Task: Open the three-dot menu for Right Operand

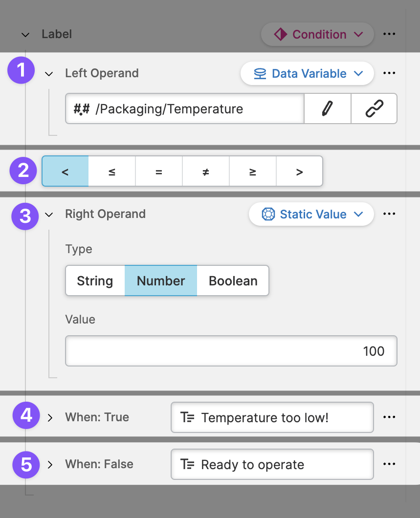Action: click(389, 214)
